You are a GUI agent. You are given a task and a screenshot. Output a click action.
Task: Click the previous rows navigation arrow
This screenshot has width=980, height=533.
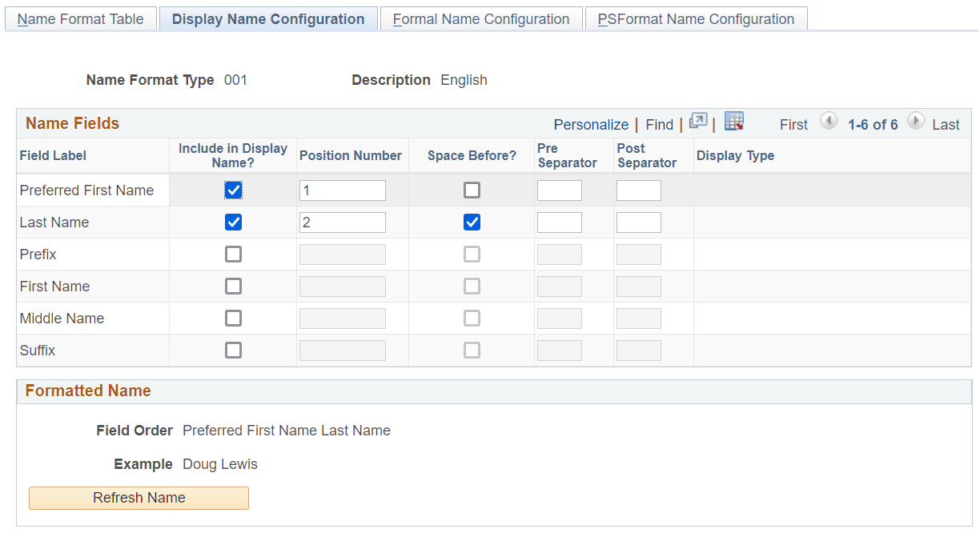829,122
